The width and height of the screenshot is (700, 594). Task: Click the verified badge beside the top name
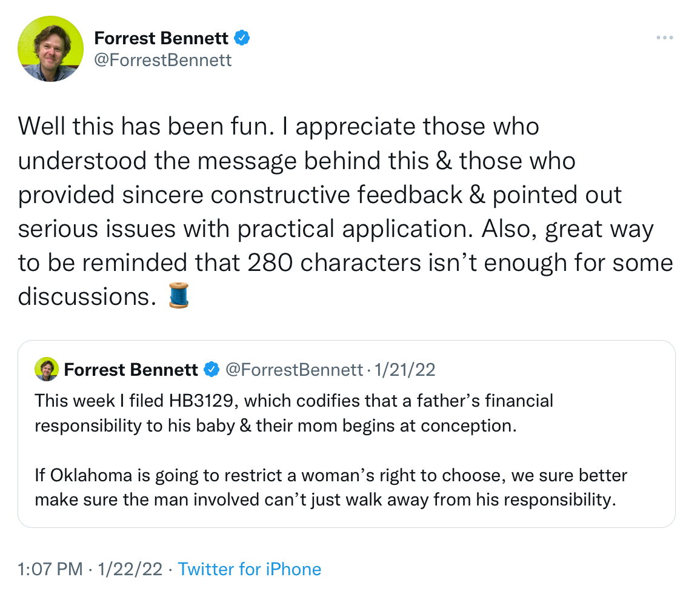point(242,39)
